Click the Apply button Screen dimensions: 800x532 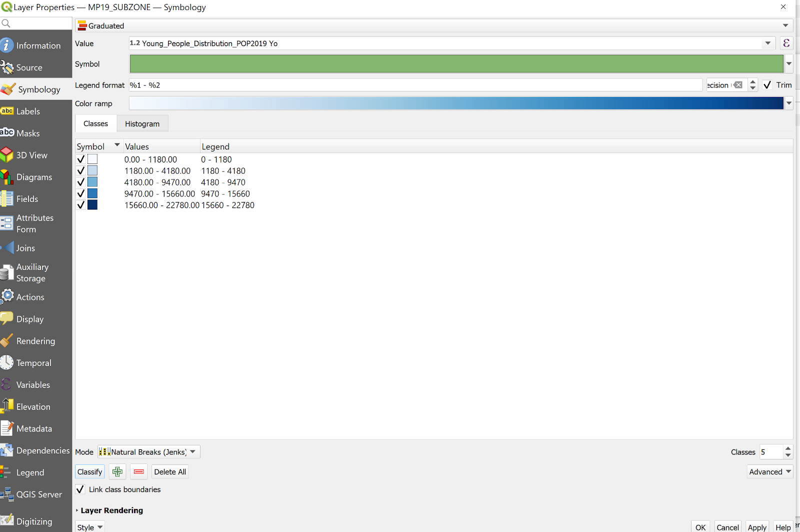coord(756,527)
